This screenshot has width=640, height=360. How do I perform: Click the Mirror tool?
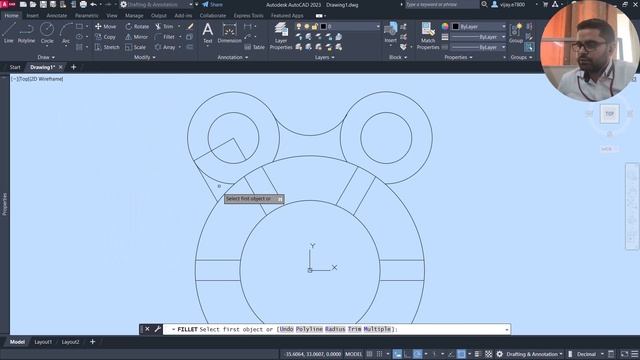tap(136, 37)
